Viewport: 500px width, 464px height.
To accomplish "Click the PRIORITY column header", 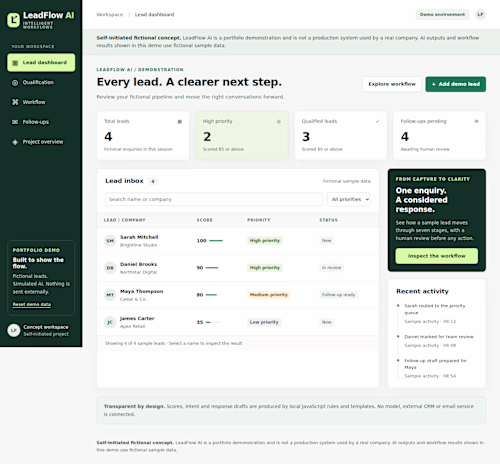I will coord(259,220).
